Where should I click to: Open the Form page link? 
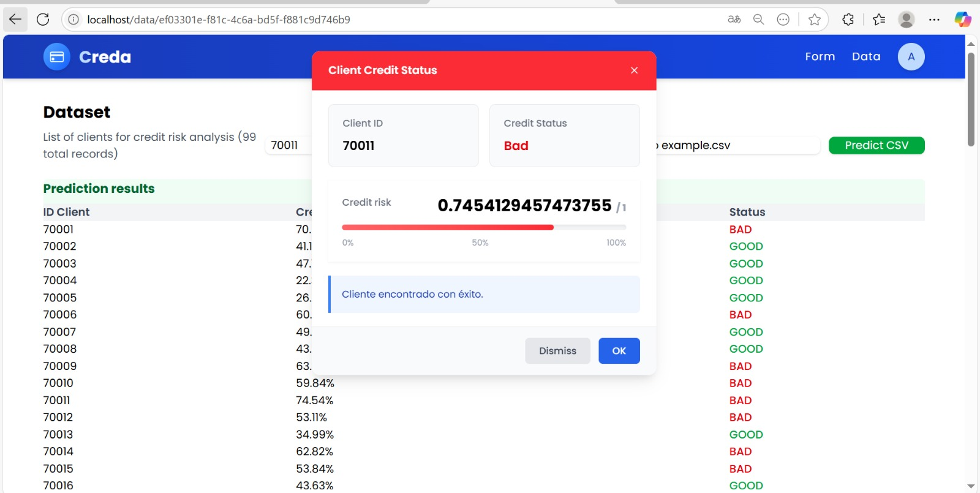(x=820, y=57)
